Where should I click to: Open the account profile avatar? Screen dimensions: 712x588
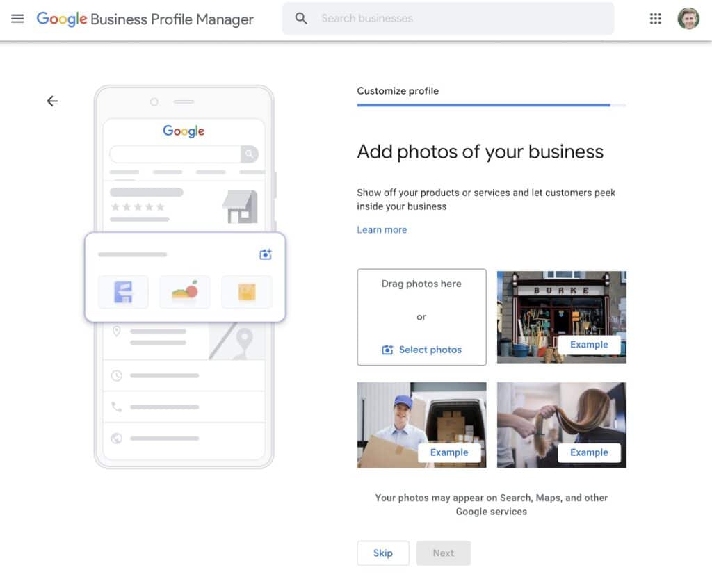tap(688, 19)
